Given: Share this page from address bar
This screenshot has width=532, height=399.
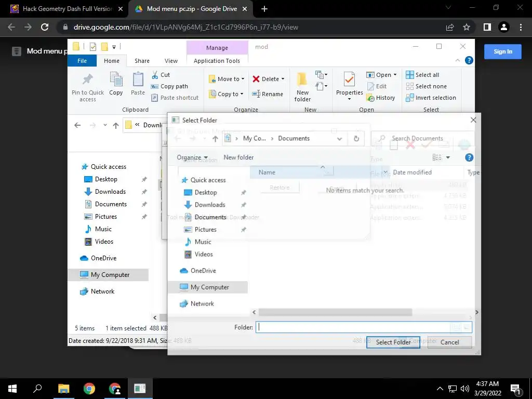Looking at the screenshot, I should point(450,27).
